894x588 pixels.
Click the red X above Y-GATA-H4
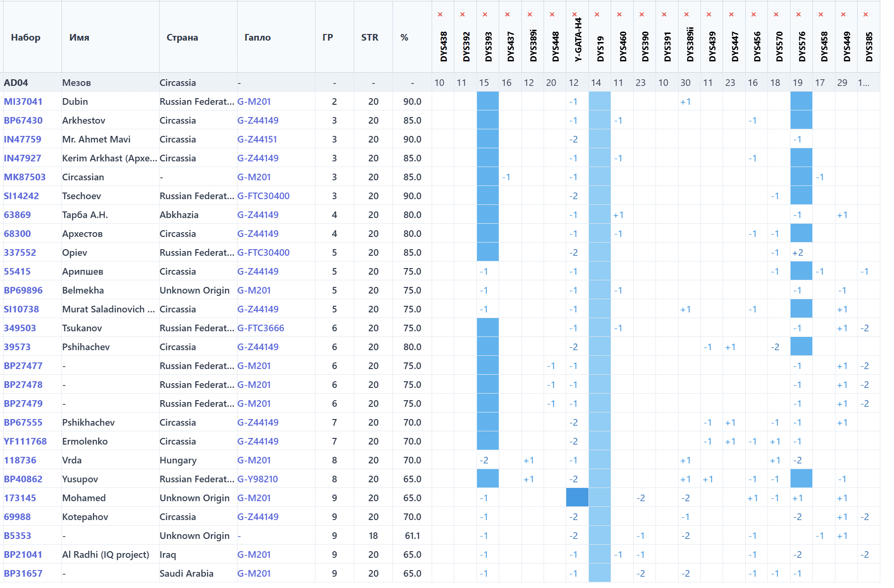(575, 15)
